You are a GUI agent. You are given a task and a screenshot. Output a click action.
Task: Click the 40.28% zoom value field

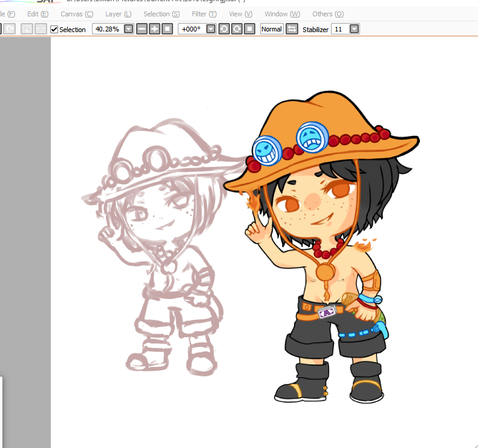[x=108, y=29]
